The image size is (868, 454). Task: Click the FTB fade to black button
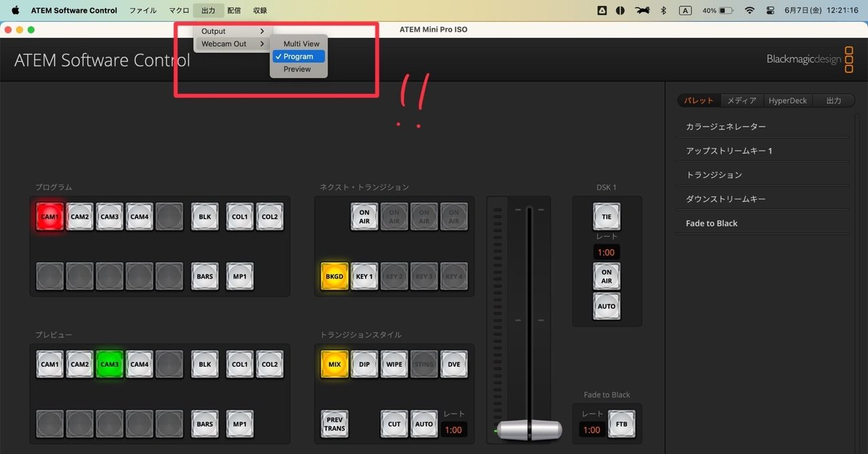[621, 423]
